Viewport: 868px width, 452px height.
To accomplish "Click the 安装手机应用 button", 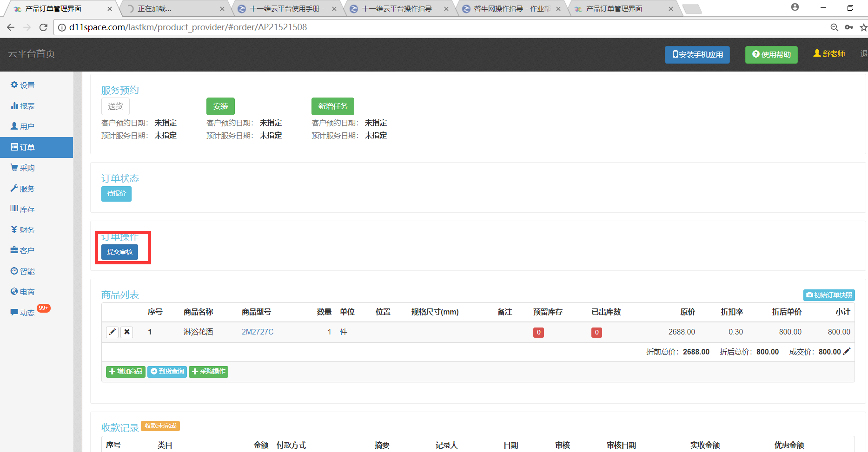I will (697, 55).
